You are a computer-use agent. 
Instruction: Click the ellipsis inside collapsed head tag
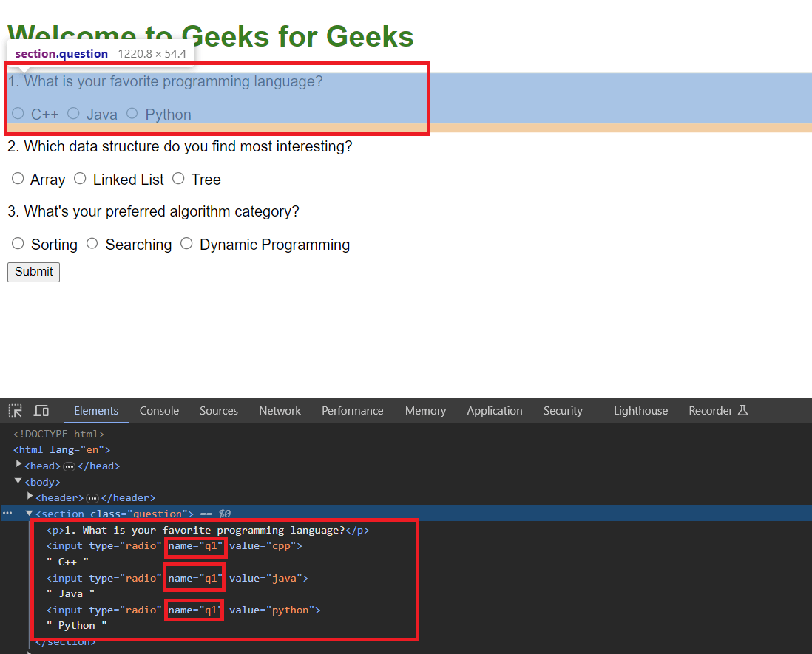coord(69,467)
